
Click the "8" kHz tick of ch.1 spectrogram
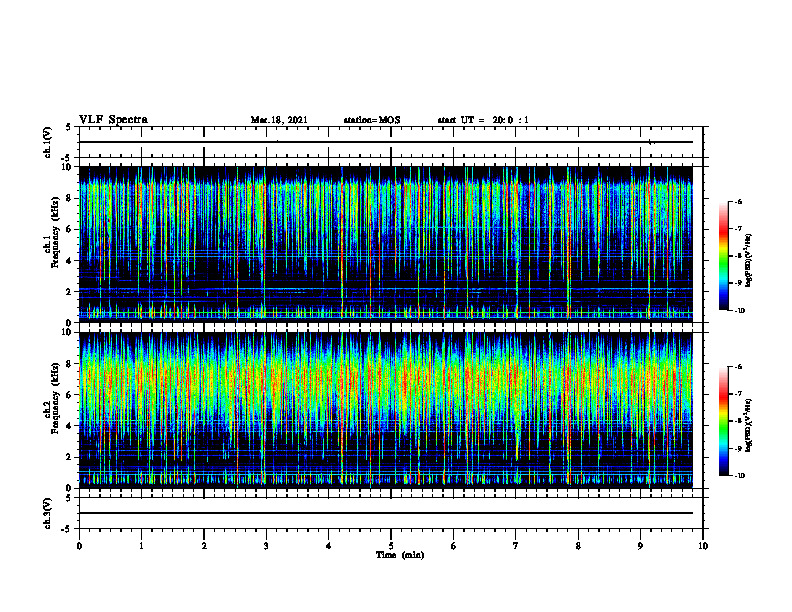pos(71,198)
